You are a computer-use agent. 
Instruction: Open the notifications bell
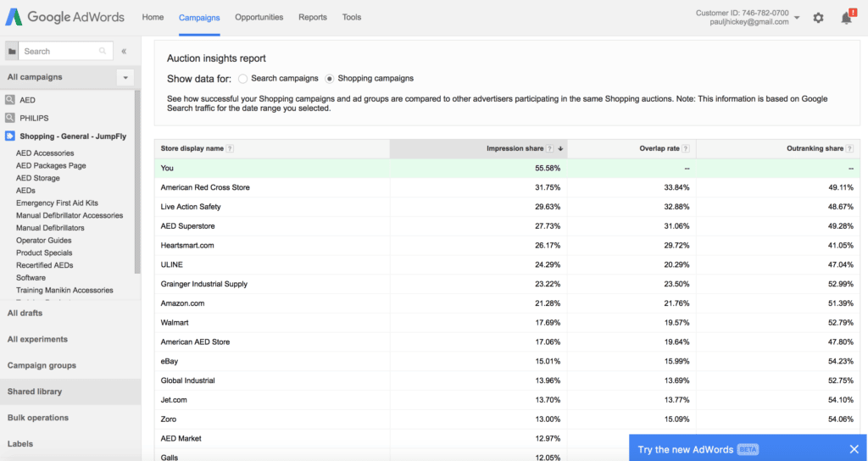846,18
